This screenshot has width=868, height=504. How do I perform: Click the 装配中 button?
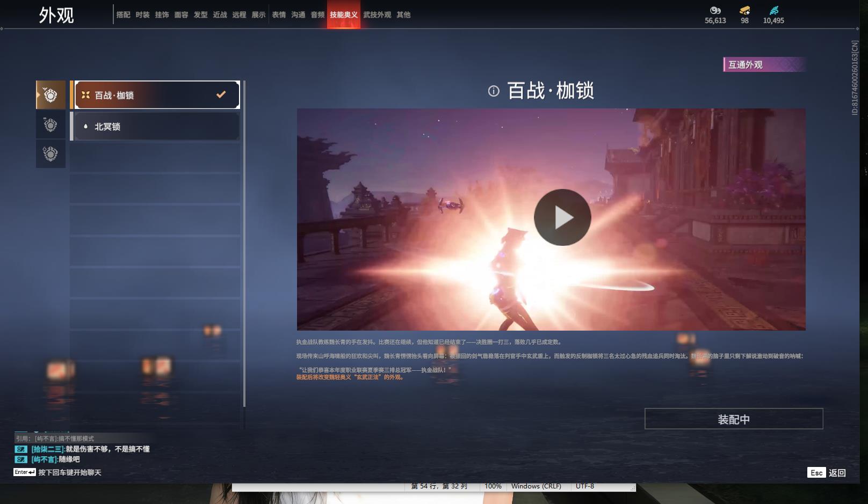coord(734,419)
